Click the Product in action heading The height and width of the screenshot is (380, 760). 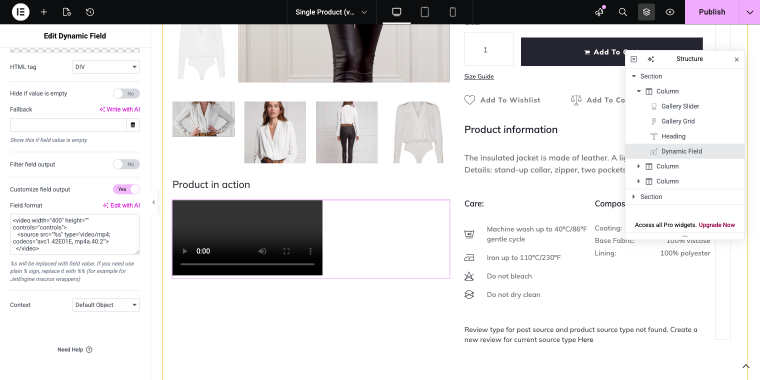tap(211, 185)
